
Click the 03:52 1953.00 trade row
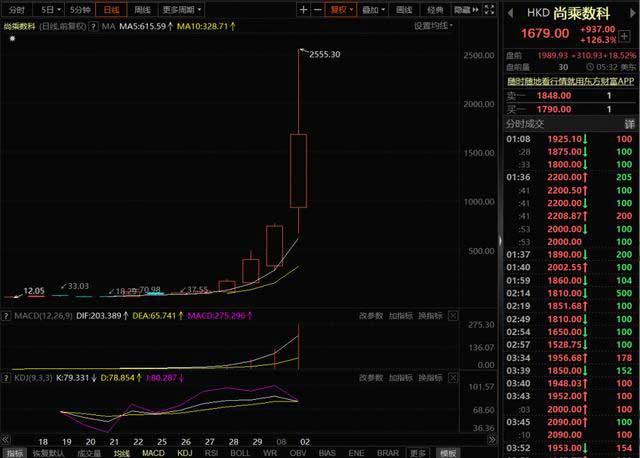click(571, 448)
